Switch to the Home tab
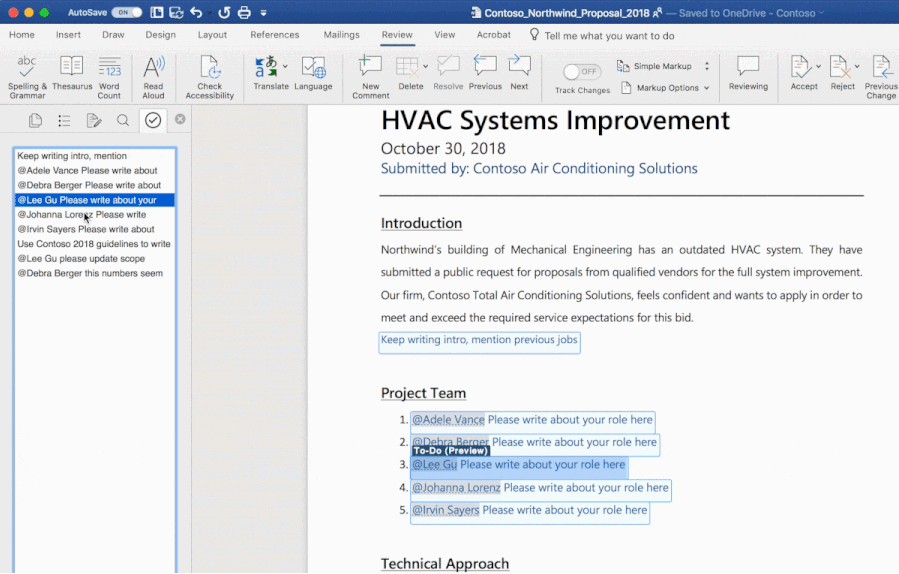 click(x=22, y=34)
